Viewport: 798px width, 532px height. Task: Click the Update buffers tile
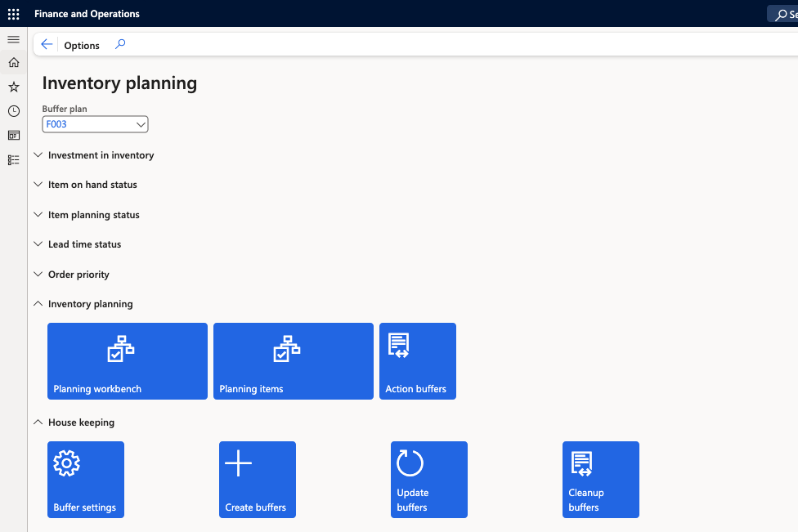(429, 480)
